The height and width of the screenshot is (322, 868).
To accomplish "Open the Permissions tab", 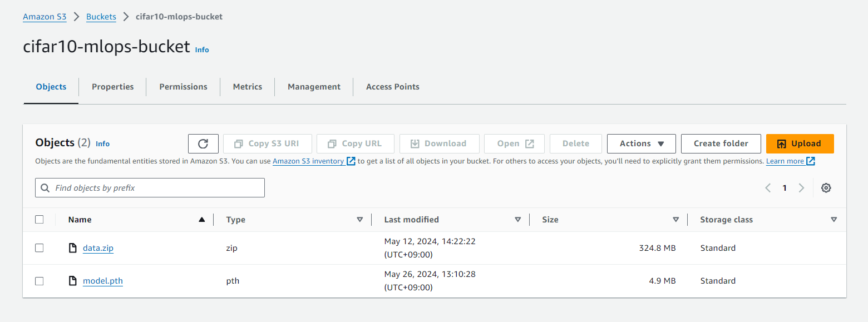I will point(183,87).
